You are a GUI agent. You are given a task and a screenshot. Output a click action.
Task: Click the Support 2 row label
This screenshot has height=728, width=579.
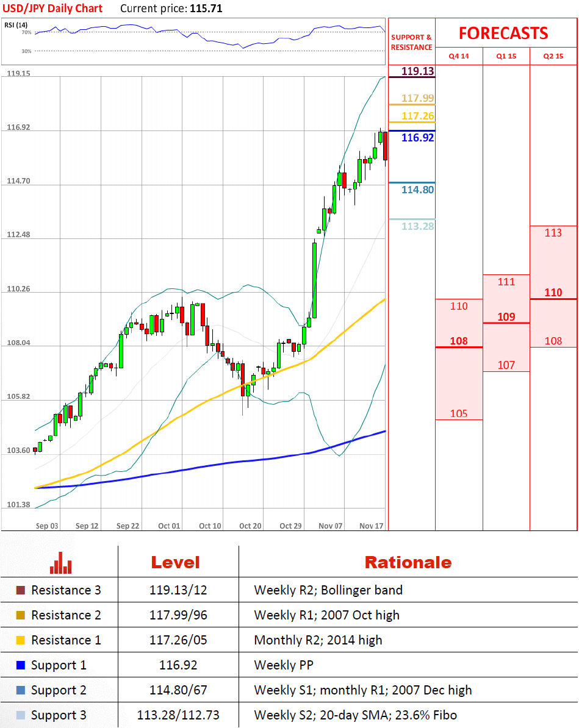pyautogui.click(x=59, y=690)
